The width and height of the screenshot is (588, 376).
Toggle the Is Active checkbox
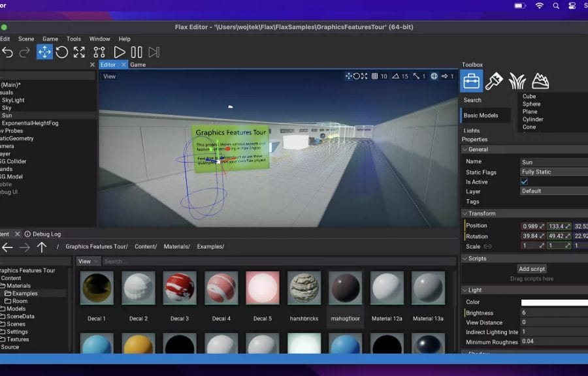524,182
